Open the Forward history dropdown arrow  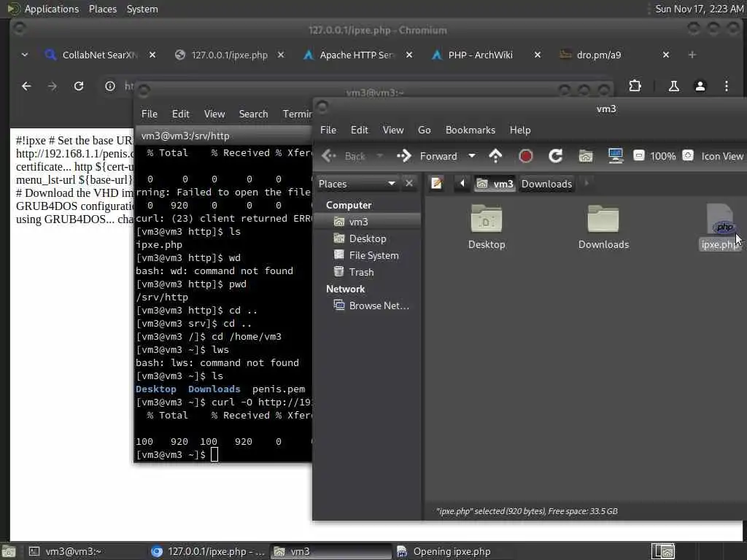pos(472,156)
